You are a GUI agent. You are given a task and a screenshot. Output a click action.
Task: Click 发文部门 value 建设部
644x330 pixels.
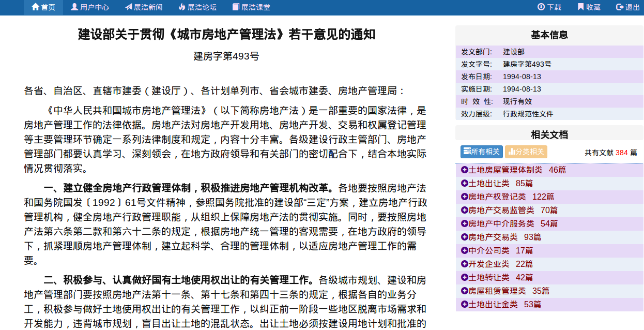click(x=514, y=52)
